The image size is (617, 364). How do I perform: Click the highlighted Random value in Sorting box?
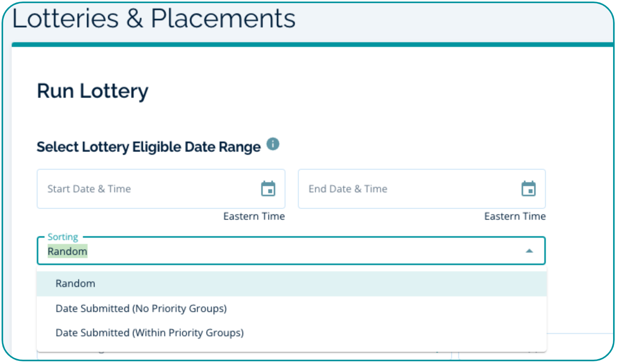coord(67,251)
